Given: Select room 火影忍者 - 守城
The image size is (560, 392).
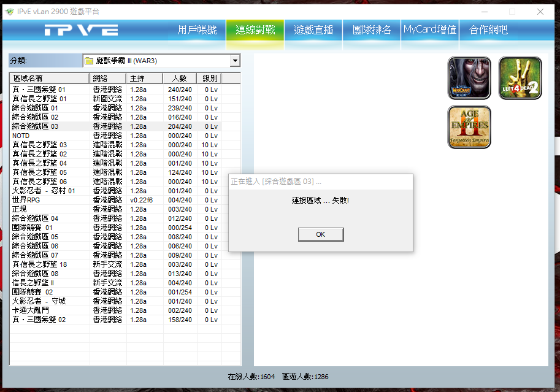Looking at the screenshot, I should [x=116, y=301].
